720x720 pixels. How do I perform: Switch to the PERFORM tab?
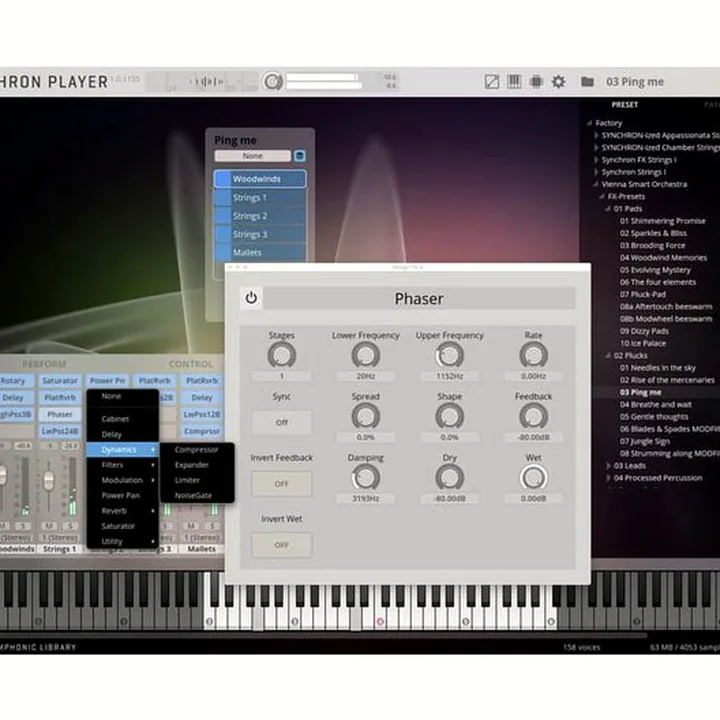tap(44, 364)
